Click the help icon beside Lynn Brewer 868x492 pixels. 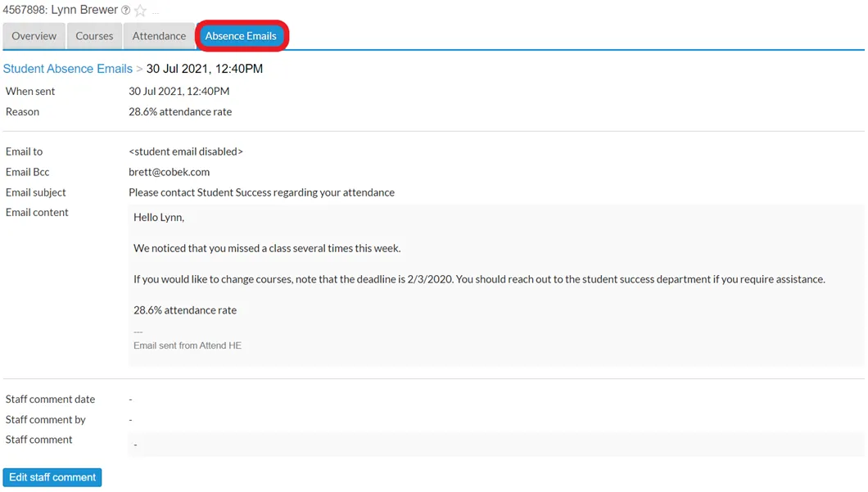(x=125, y=10)
